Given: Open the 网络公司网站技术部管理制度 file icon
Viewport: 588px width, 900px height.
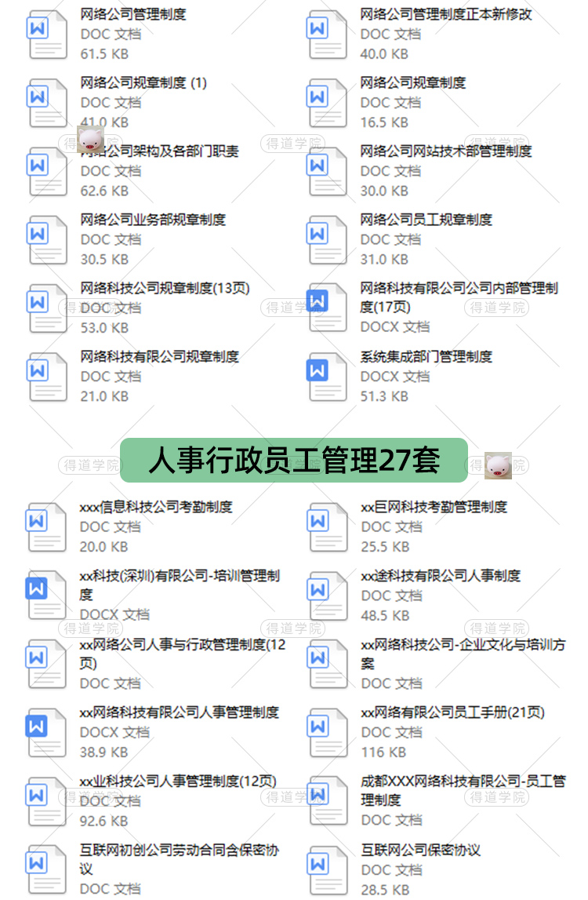Looking at the screenshot, I should 327,171.
